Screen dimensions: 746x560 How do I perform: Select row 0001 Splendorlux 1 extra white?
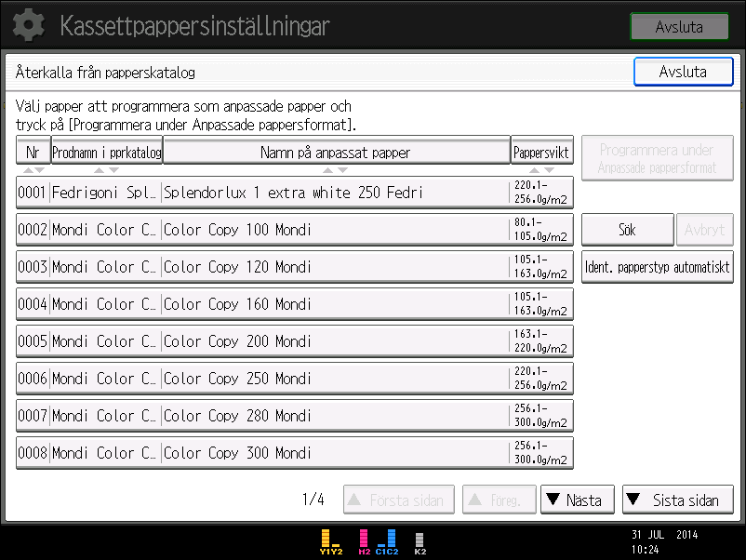click(295, 193)
